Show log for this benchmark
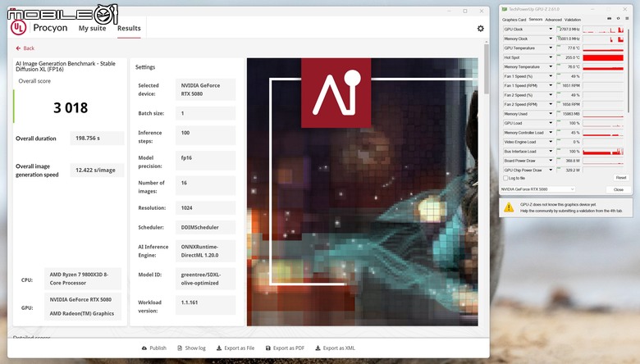The height and width of the screenshot is (364, 640). (x=191, y=348)
